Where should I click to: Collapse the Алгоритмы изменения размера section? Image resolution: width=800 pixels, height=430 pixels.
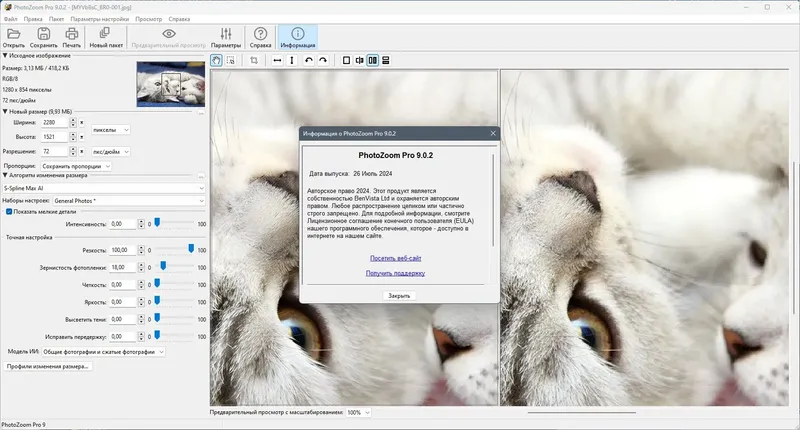pyautogui.click(x=5, y=175)
